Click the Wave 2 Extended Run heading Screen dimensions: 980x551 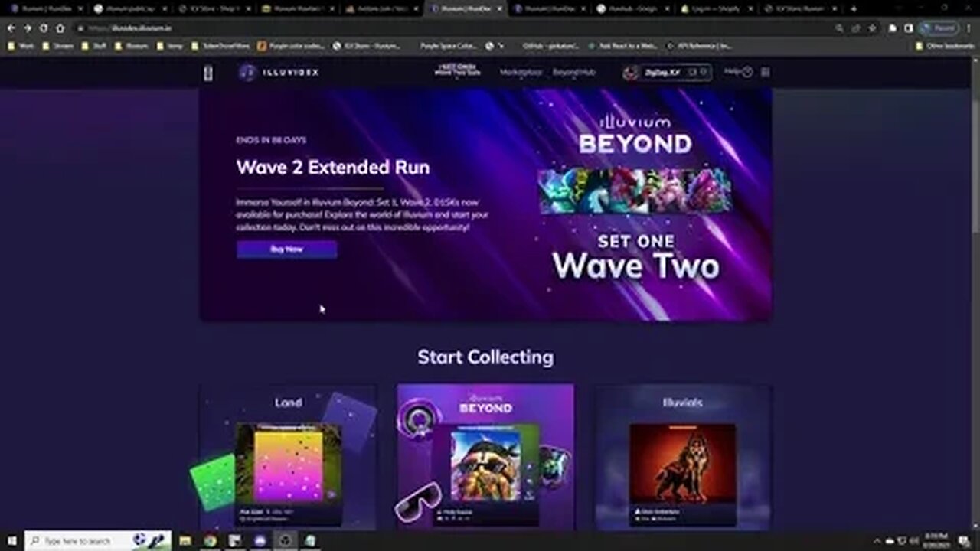(333, 168)
